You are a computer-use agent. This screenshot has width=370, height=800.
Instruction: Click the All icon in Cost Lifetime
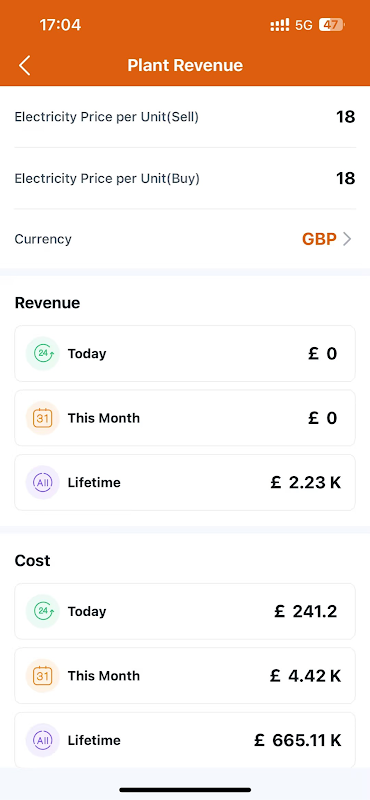(x=43, y=740)
